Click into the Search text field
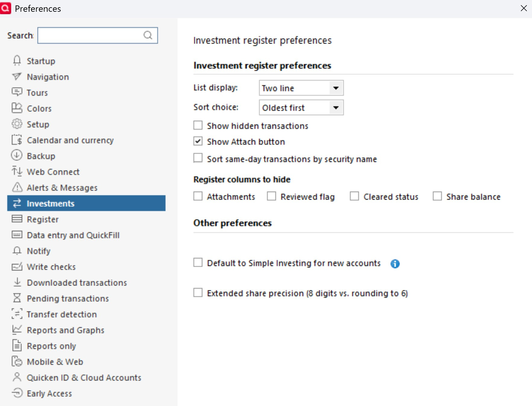The image size is (532, 406). point(90,35)
